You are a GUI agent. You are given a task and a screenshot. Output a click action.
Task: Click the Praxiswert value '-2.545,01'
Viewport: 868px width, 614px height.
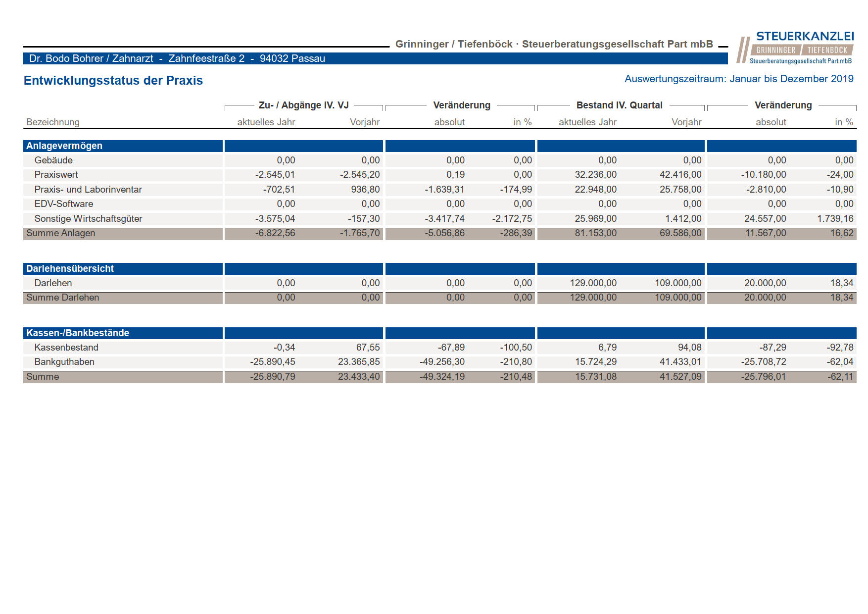pyautogui.click(x=275, y=175)
